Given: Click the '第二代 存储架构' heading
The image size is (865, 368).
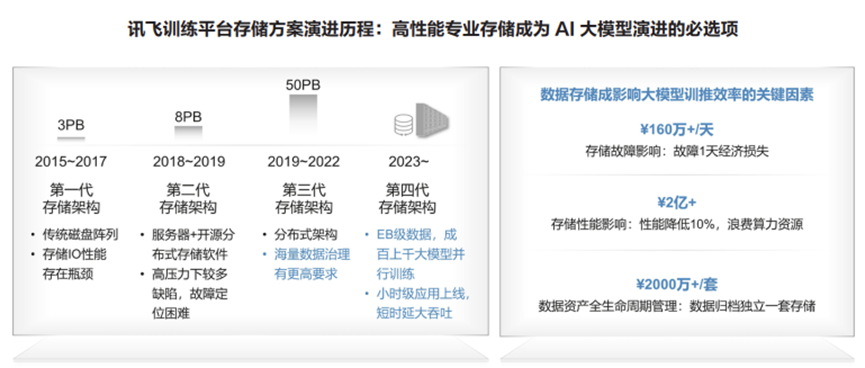Looking at the screenshot, I should tap(188, 199).
